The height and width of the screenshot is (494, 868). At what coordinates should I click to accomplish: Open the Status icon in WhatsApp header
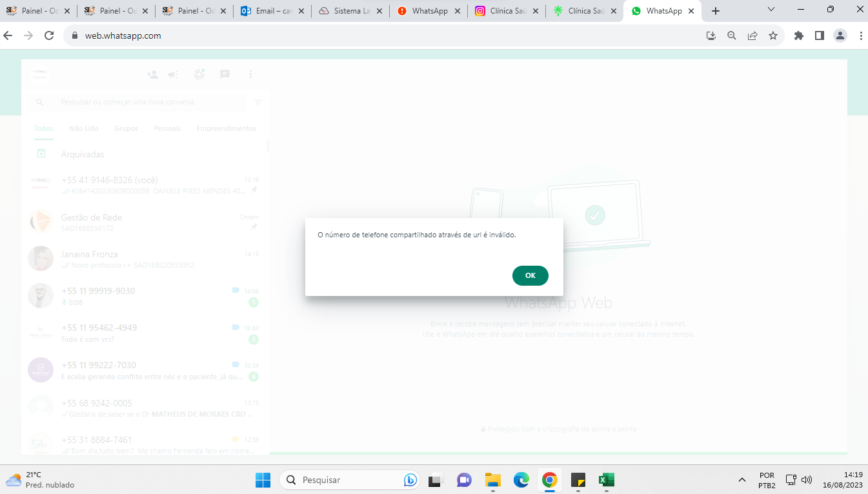(x=199, y=74)
